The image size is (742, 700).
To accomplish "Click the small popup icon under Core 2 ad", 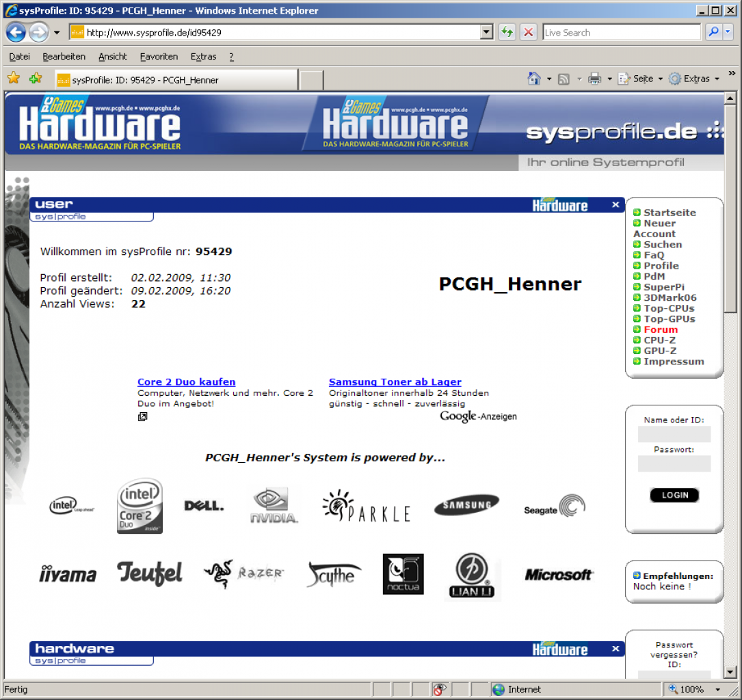I will click(x=142, y=417).
